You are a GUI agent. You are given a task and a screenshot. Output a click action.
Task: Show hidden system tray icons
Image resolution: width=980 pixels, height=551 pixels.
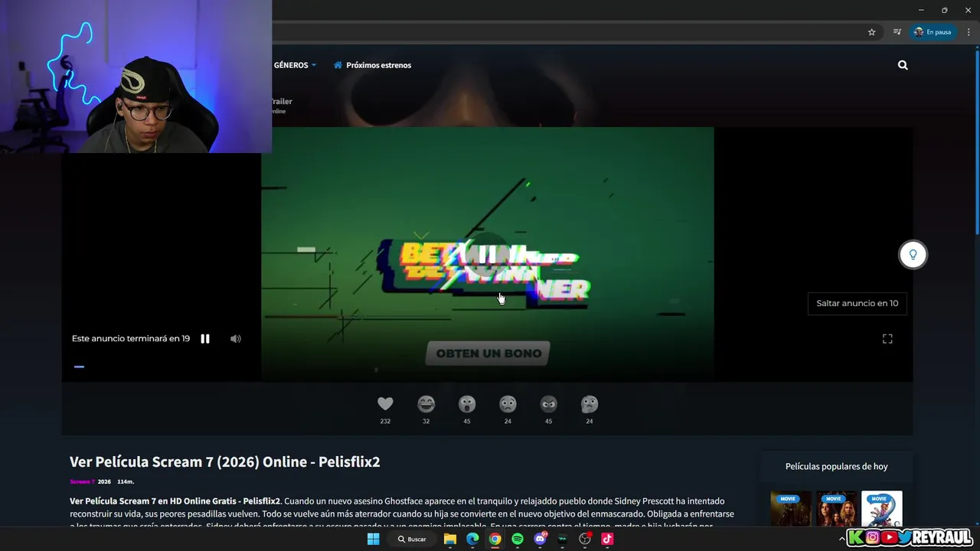point(842,539)
